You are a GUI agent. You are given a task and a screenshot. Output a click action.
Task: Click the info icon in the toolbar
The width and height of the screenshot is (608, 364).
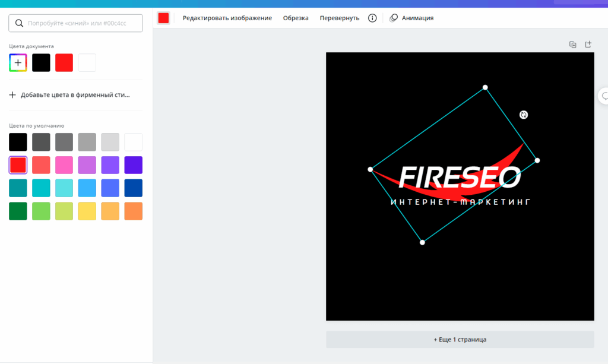(x=372, y=18)
